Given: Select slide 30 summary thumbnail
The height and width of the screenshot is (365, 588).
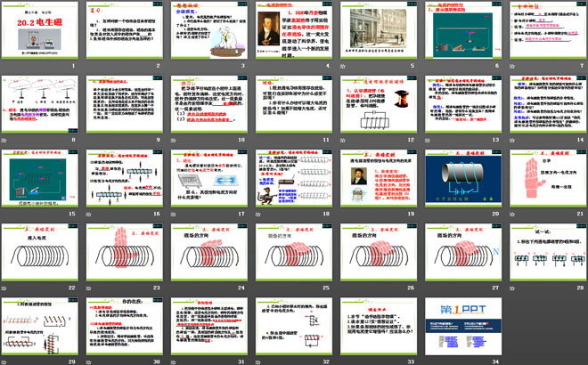Looking at the screenshot, I should point(125,327).
